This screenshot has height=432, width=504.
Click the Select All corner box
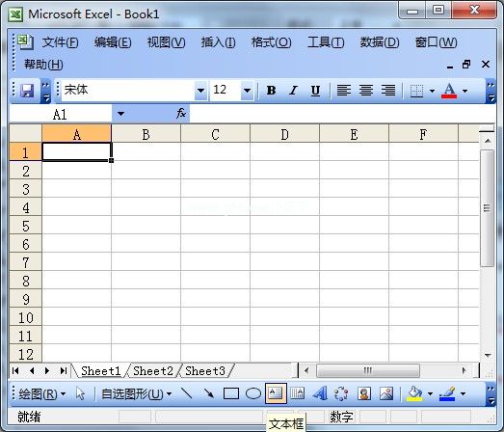pyautogui.click(x=26, y=133)
